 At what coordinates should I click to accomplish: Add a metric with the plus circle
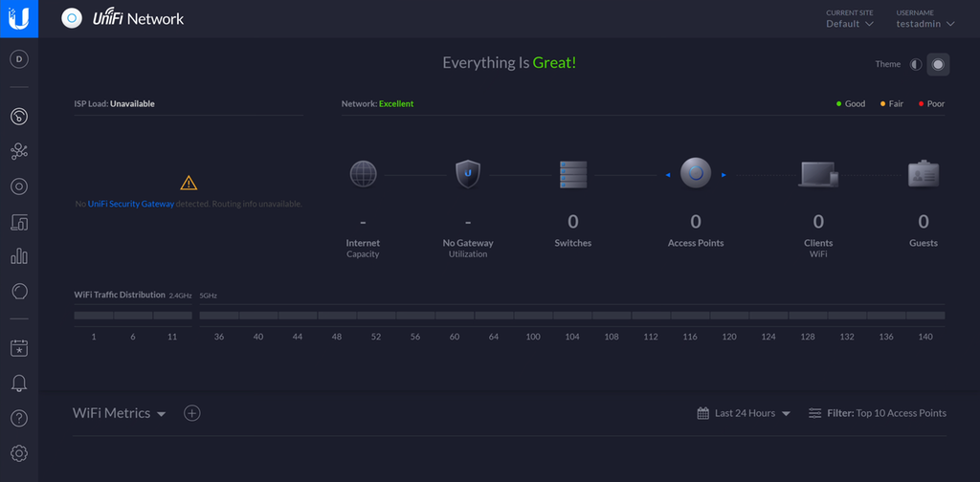pyautogui.click(x=191, y=413)
